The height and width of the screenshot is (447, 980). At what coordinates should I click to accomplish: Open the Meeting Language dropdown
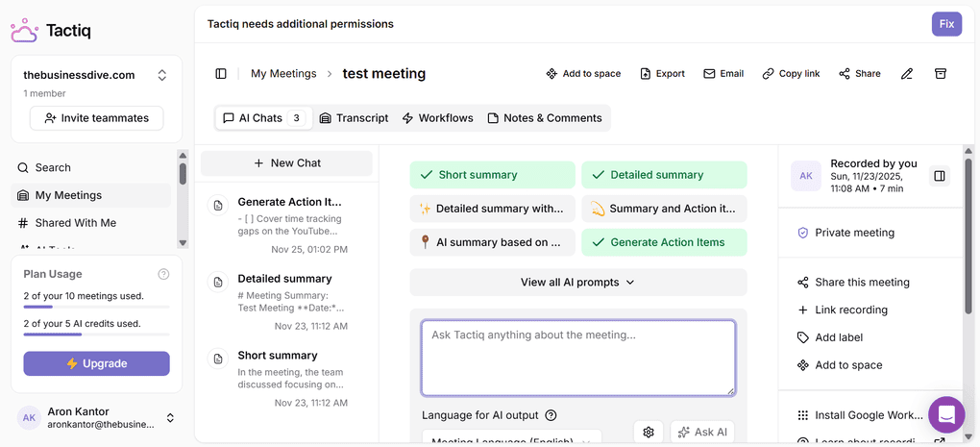tap(512, 436)
